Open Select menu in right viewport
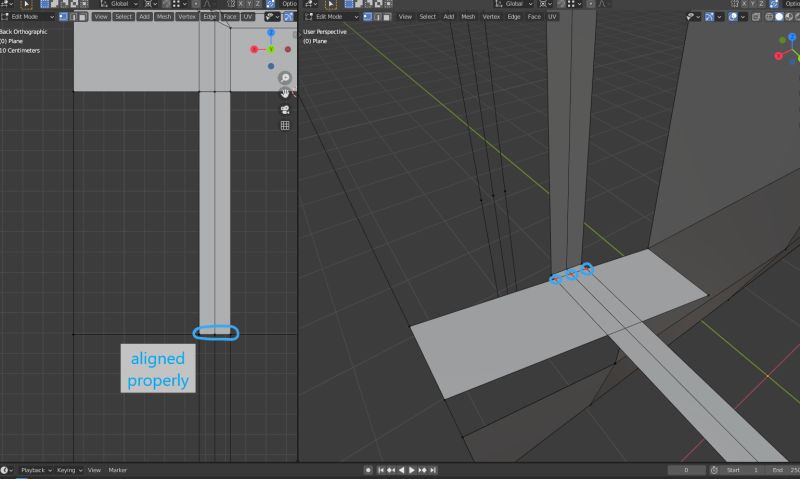 tap(428, 17)
